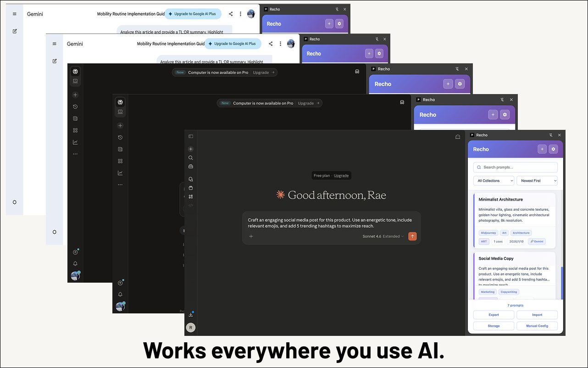
Task: Click Upgrade to Google AI Plus in the front Gemini window
Action: (233, 44)
